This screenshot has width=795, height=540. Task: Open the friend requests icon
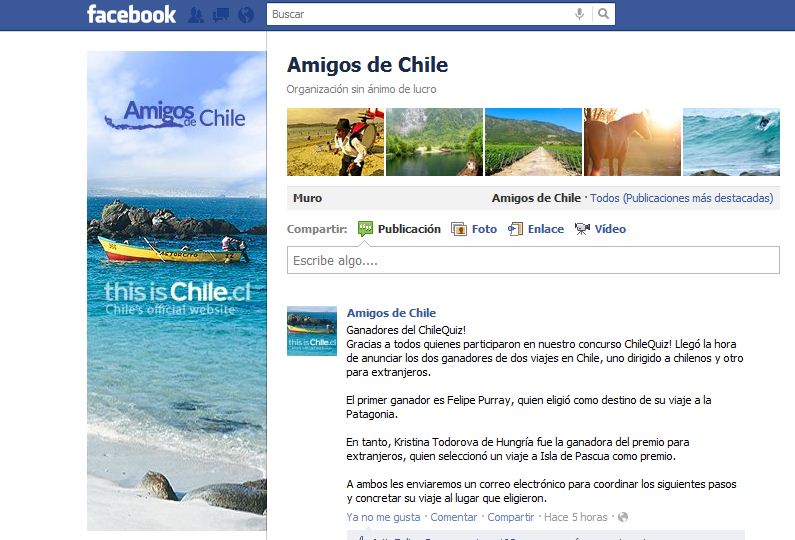click(196, 15)
